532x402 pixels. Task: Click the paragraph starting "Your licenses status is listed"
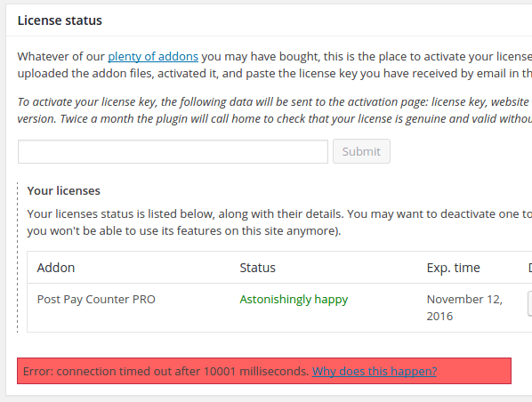tap(279, 222)
